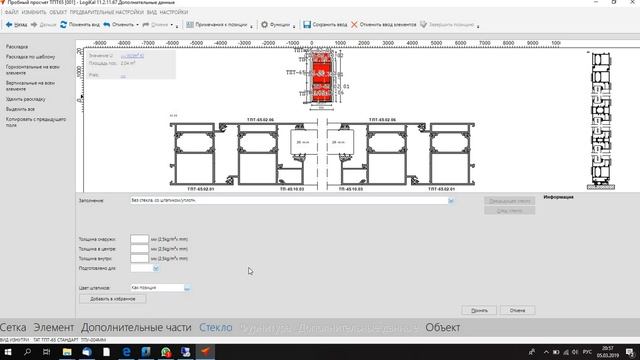
Task: Click the right 26 mm glazing field
Action: tap(340, 142)
